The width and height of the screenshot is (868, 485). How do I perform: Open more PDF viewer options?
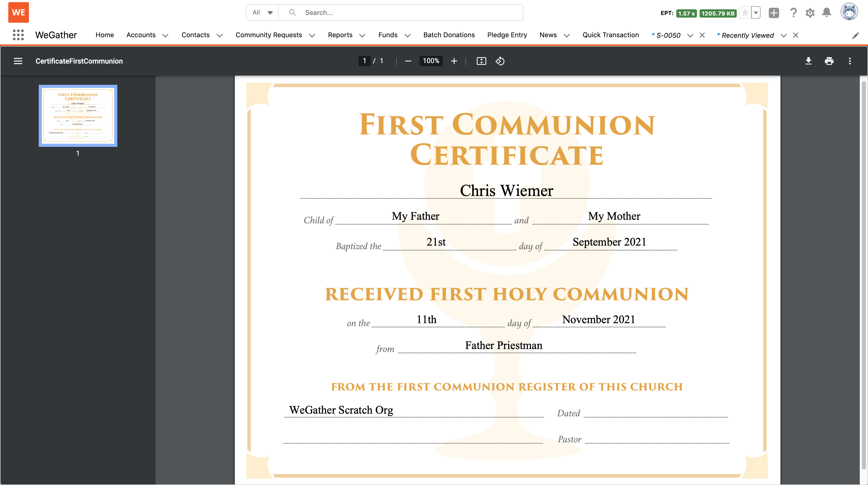point(849,61)
